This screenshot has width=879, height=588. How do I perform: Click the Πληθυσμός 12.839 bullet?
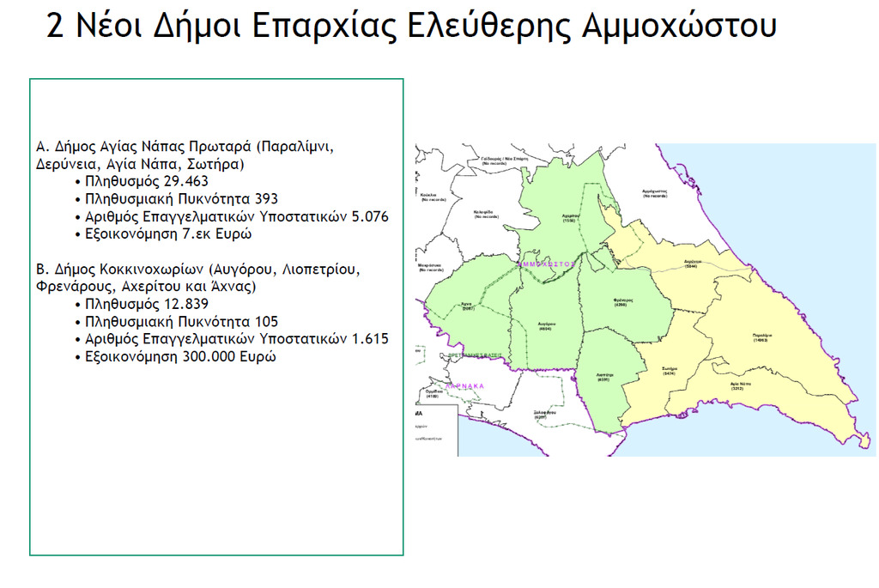(146, 304)
